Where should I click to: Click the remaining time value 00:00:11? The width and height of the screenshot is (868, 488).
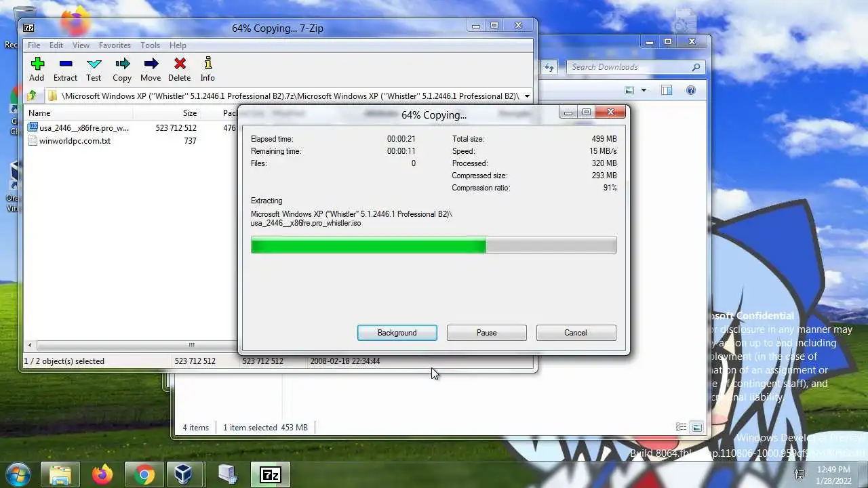pos(401,151)
